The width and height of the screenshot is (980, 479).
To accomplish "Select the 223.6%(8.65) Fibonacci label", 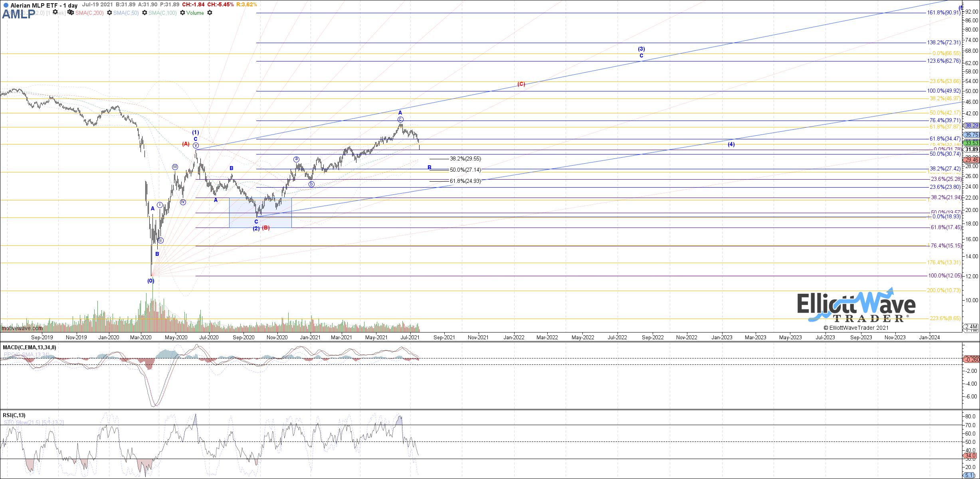I will (945, 318).
